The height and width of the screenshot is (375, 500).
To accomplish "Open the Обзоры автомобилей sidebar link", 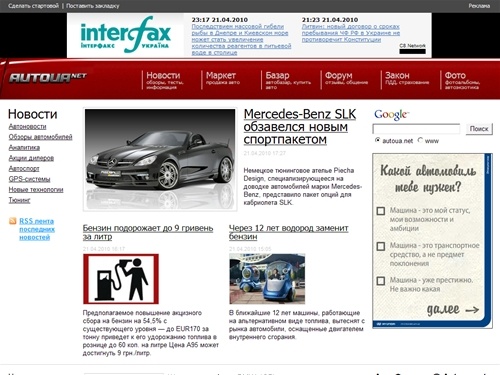I will (x=40, y=137).
